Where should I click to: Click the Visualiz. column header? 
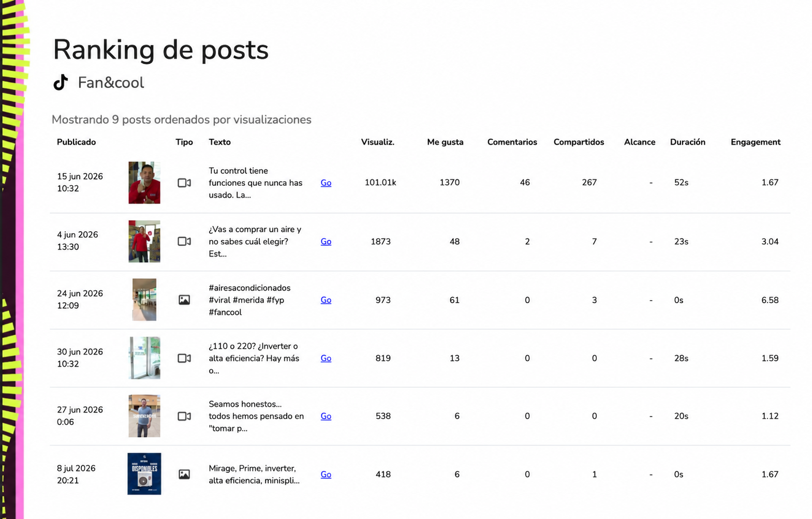coord(378,142)
